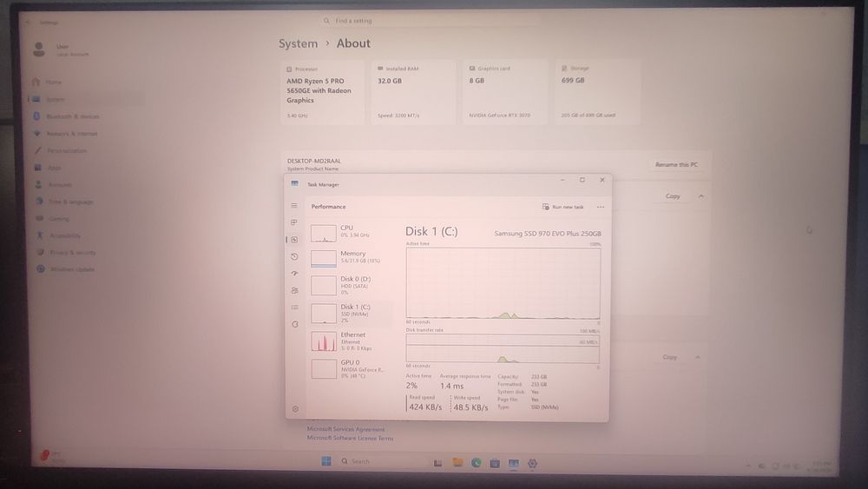Go to System breadcrumb in Settings
The image size is (868, 489).
pos(299,43)
